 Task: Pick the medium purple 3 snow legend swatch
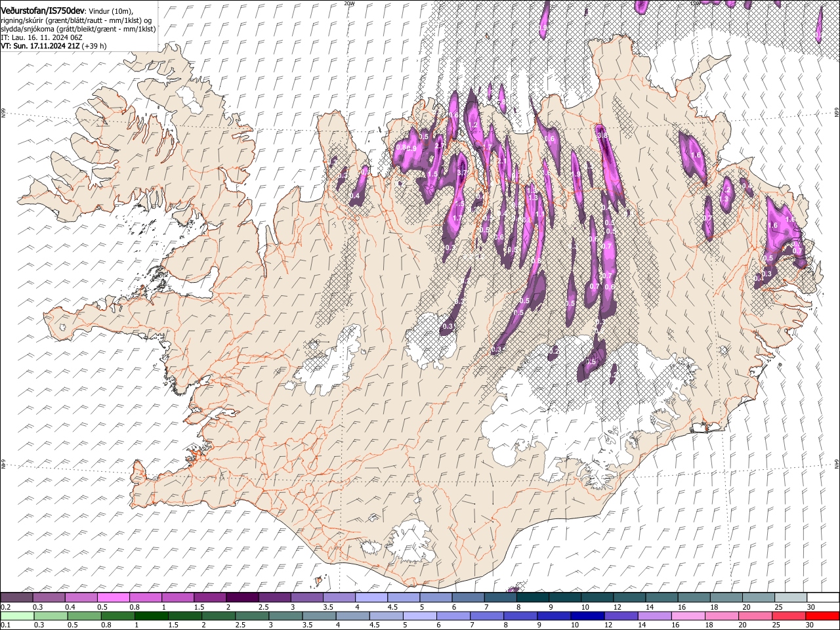point(306,597)
